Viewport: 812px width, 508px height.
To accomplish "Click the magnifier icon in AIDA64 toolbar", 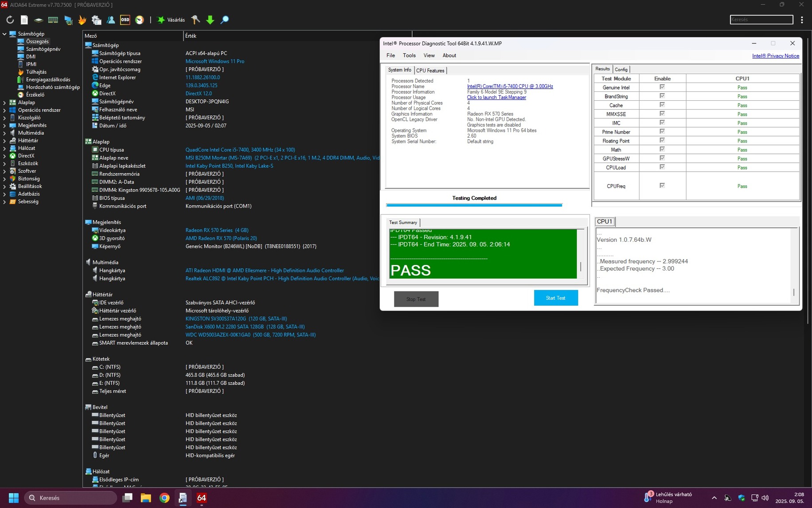I will [x=225, y=20].
